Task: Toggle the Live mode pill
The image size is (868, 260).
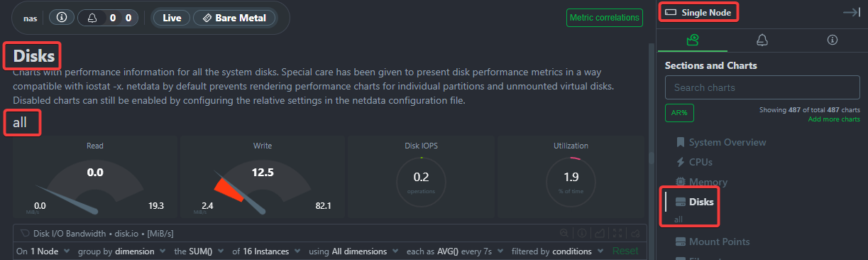Action: (x=172, y=18)
